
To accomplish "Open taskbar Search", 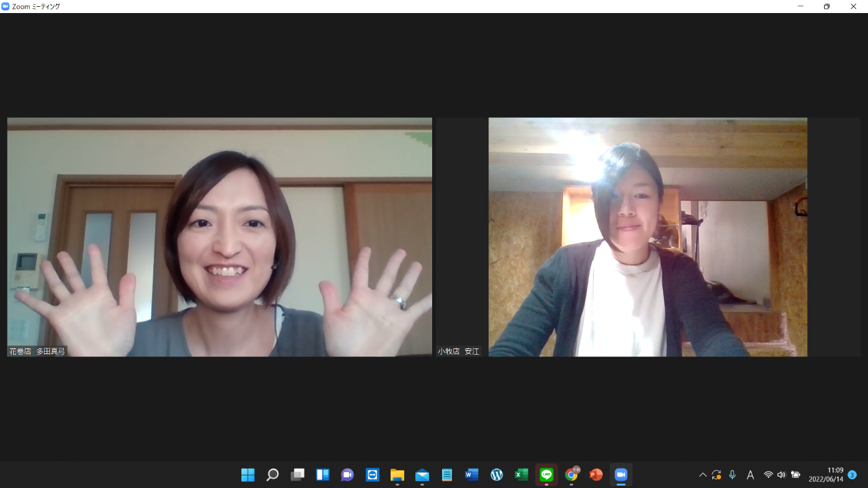I will 273,475.
